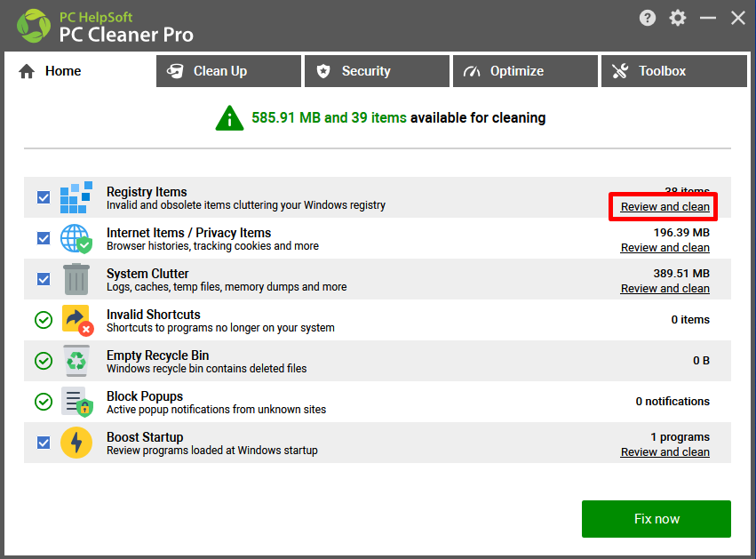Review and clean Boost Startup programs
Screen dimensions: 756x559
coord(664,452)
